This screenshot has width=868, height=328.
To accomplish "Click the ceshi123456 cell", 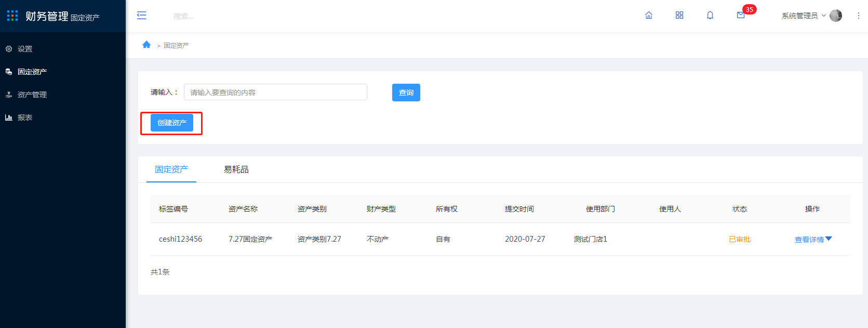I will [180, 239].
